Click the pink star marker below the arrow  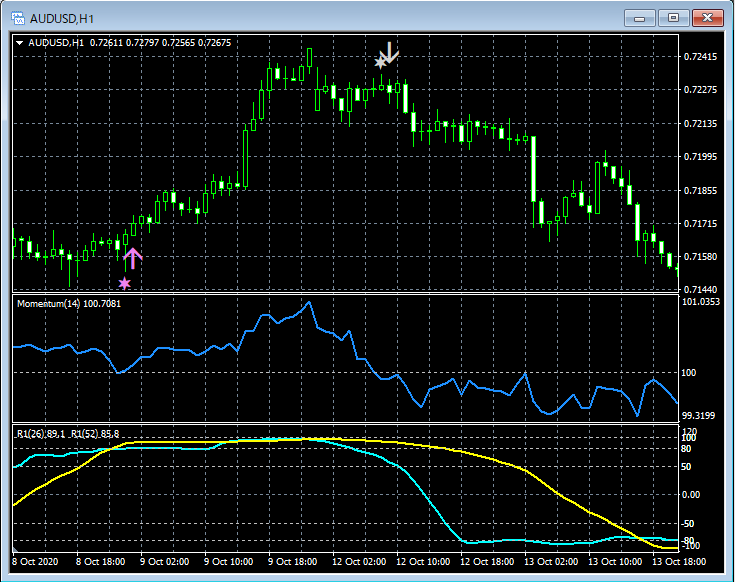pos(125,284)
